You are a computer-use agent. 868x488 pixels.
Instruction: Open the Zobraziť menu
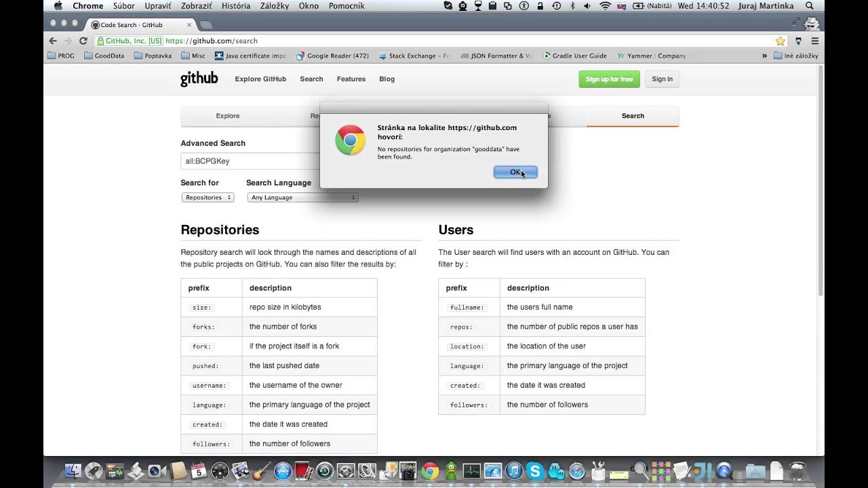pos(196,5)
